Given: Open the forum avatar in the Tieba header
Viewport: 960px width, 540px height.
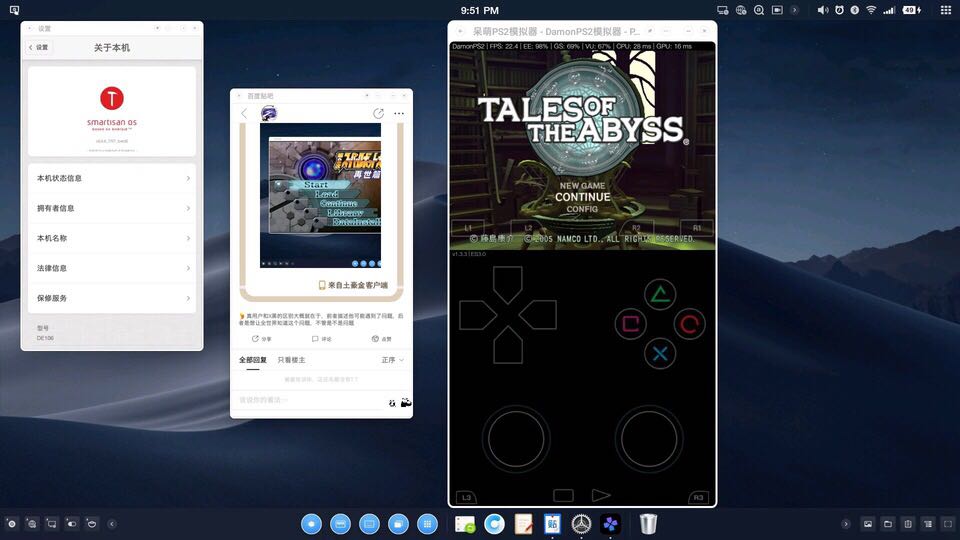Looking at the screenshot, I should coord(269,113).
